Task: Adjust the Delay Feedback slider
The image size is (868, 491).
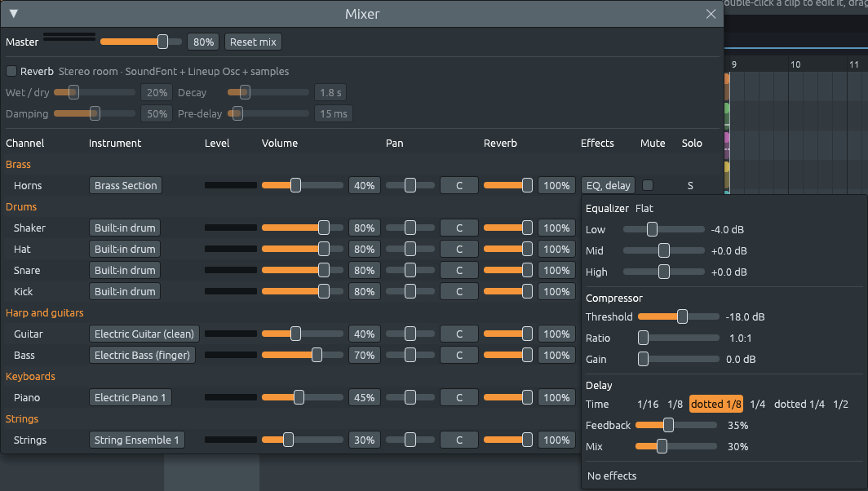Action: coord(676,425)
